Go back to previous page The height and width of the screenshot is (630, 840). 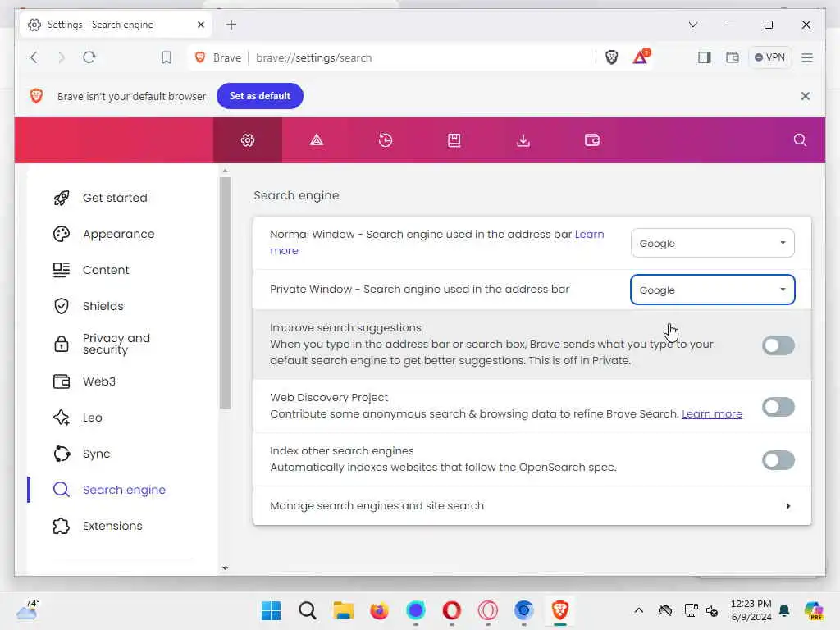coord(34,57)
